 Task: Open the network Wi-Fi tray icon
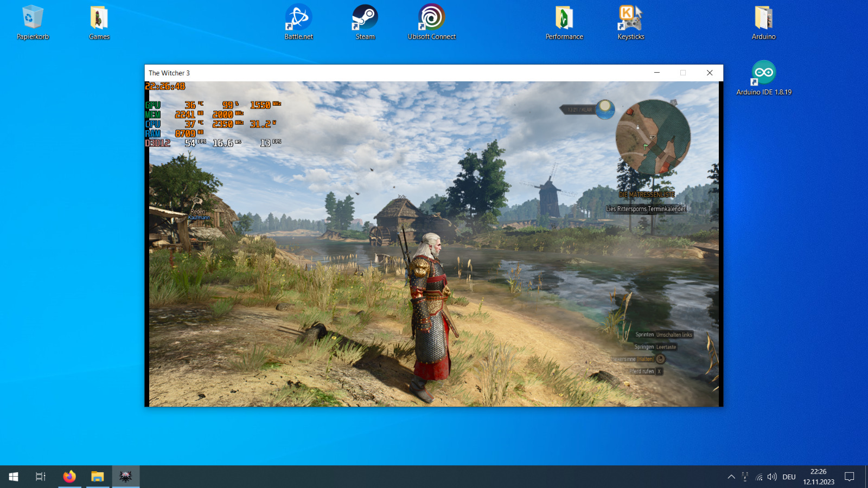click(759, 477)
